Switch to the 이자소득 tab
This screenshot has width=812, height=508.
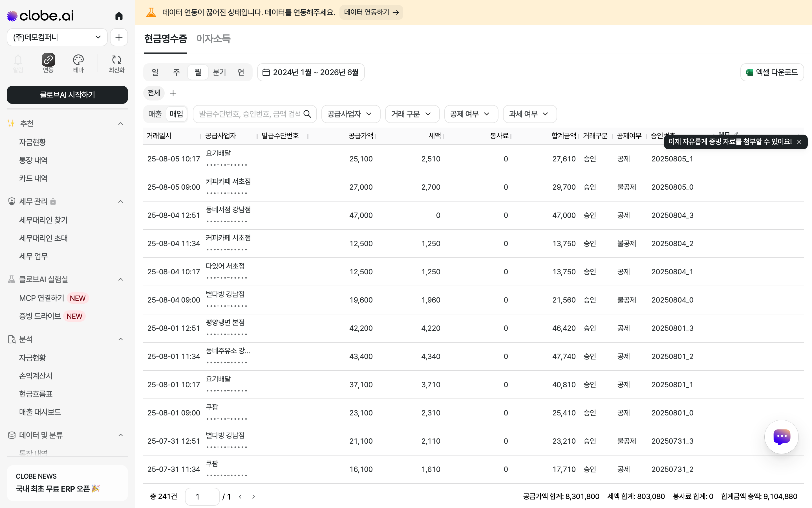(x=213, y=39)
